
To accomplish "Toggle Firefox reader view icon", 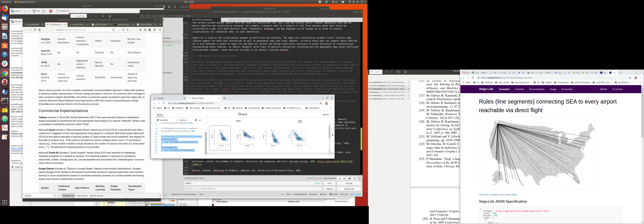I will click(x=114, y=30).
